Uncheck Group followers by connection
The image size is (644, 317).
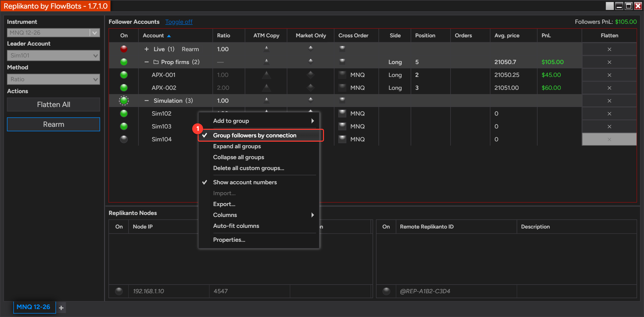(259, 135)
